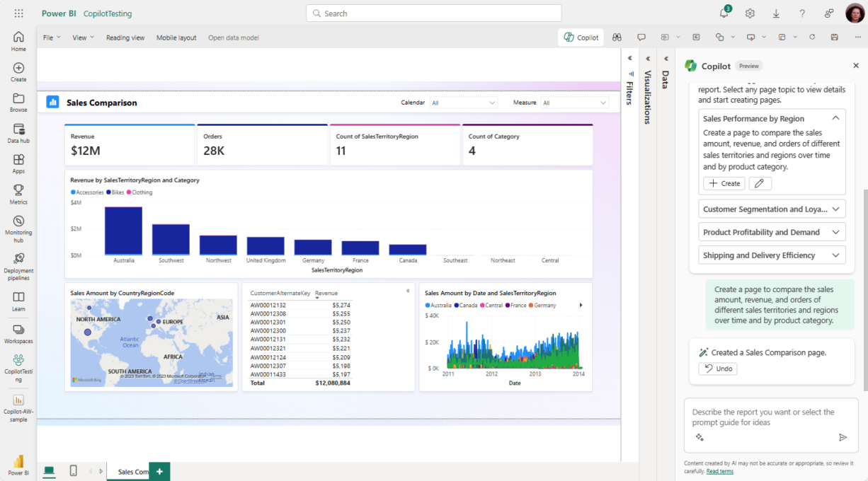Open the app launcher grid
Viewport: 868px width, 481px height.
(18, 13)
